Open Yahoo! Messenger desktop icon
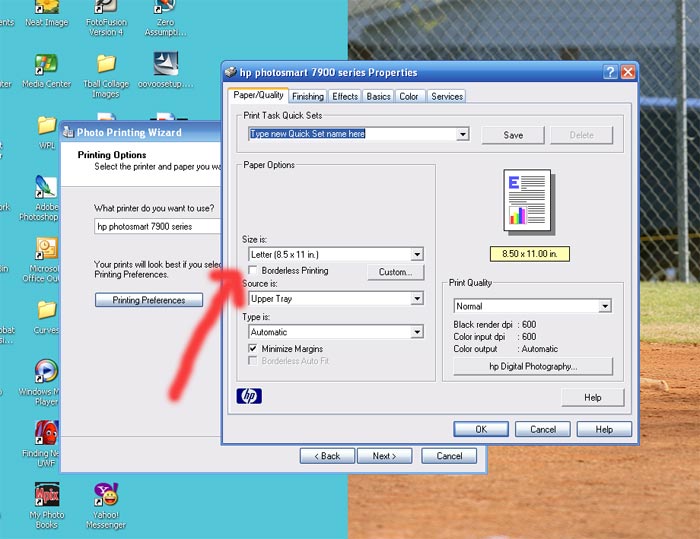 tap(106, 495)
